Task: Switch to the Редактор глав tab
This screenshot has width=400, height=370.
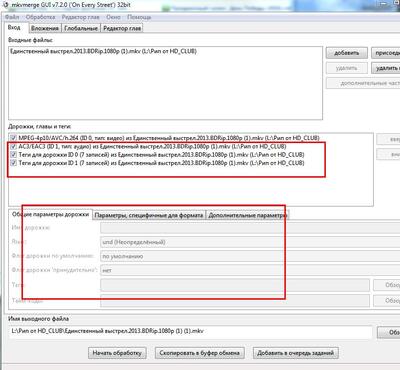Action: pos(122,28)
